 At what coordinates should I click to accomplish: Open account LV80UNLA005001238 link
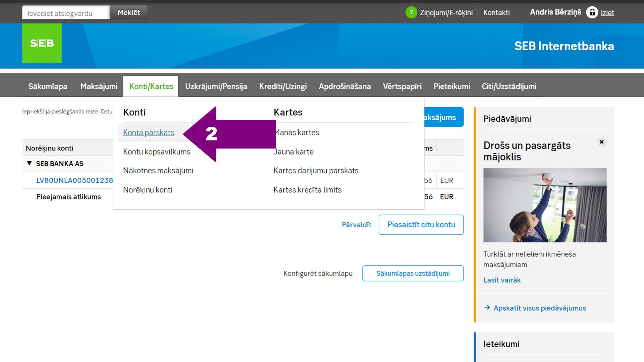pos(74,180)
